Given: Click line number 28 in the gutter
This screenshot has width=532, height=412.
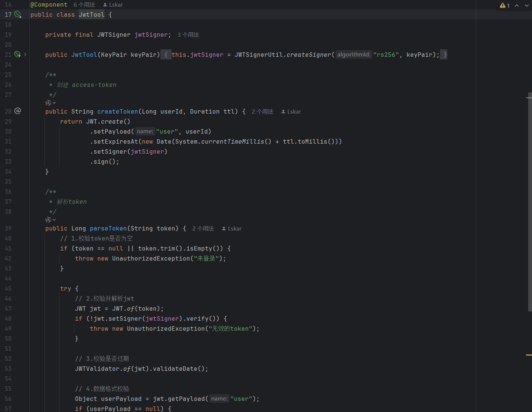Looking at the screenshot, I should tap(8, 111).
